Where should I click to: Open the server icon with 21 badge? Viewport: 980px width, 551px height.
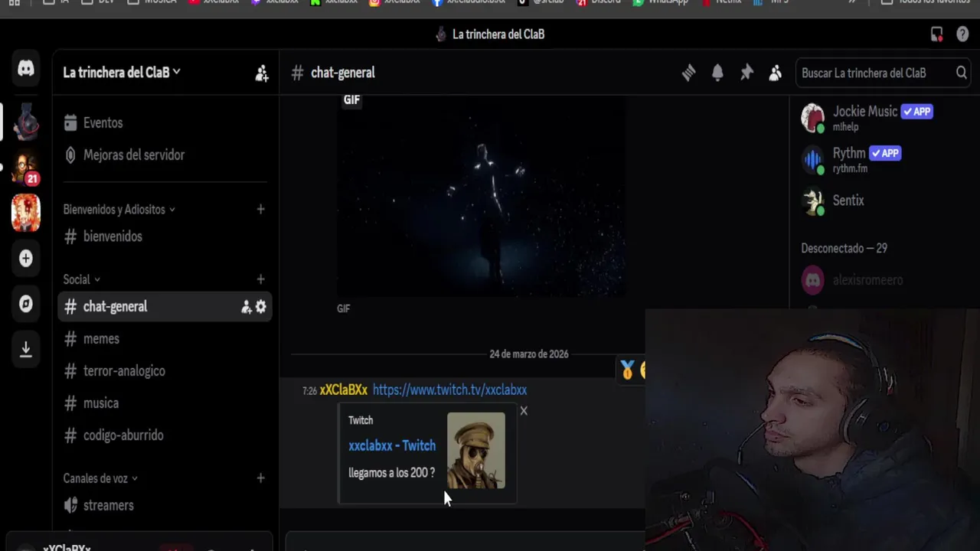tap(25, 168)
